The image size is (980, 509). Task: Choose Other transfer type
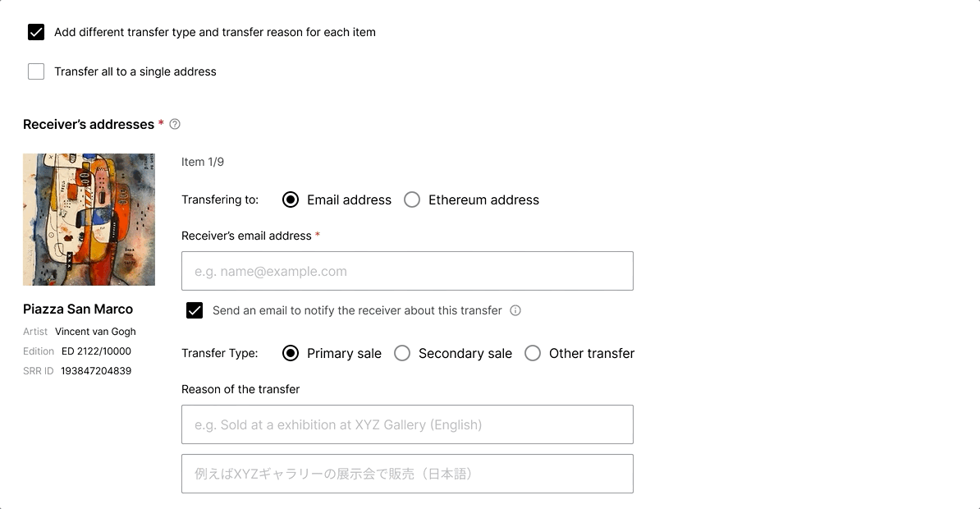(x=533, y=353)
